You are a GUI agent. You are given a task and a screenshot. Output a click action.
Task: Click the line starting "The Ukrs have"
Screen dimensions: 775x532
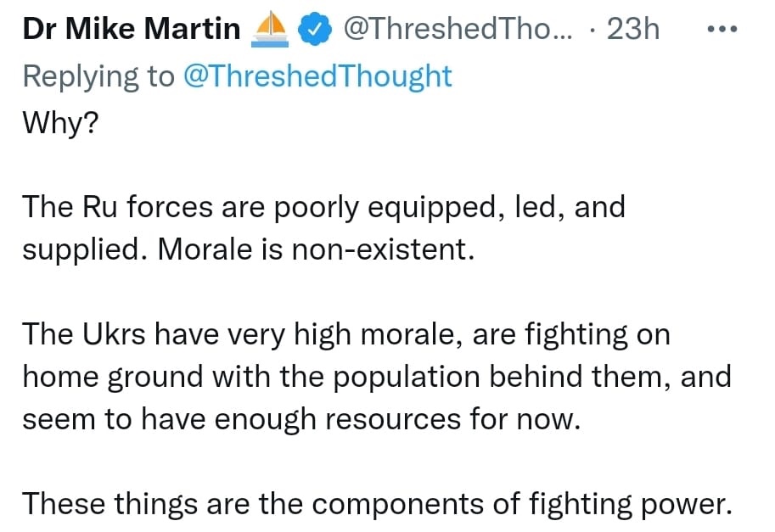(x=345, y=334)
